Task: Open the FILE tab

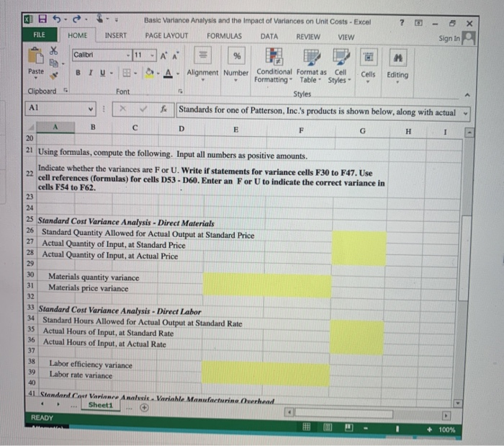Action: click(x=39, y=35)
